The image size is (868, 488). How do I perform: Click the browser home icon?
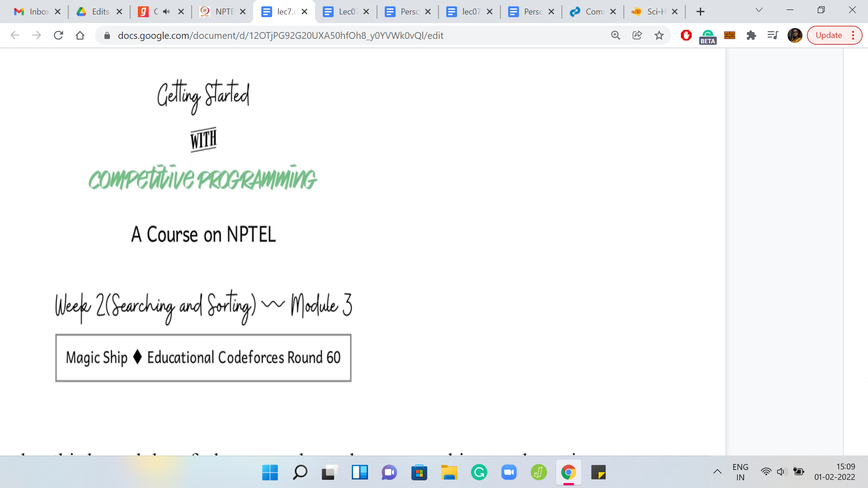pyautogui.click(x=80, y=35)
